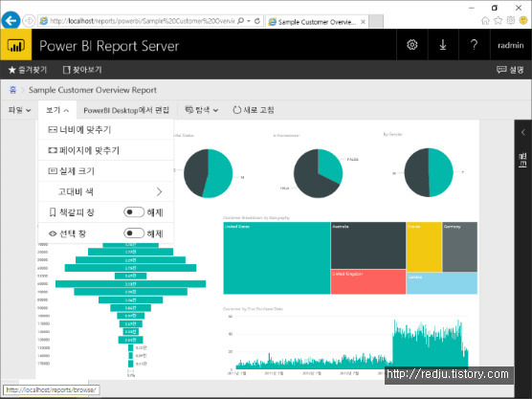Click the browser forward arrow
Viewport: 532px width, 399px height.
29,21
